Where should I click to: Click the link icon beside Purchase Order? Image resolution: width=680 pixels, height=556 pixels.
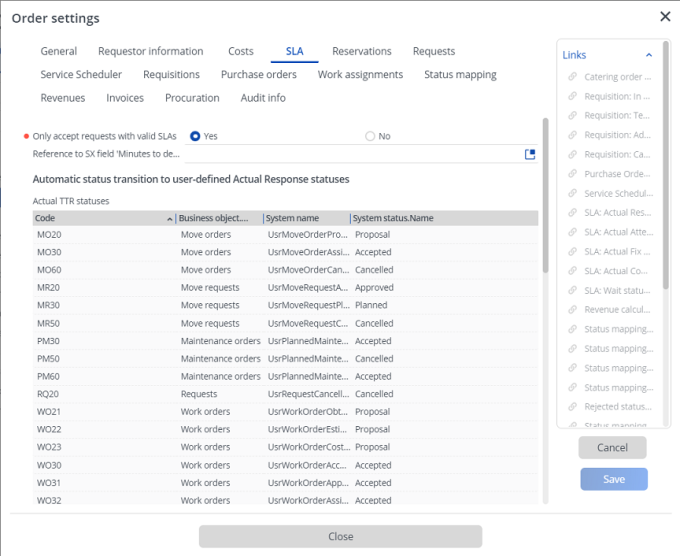(572, 174)
